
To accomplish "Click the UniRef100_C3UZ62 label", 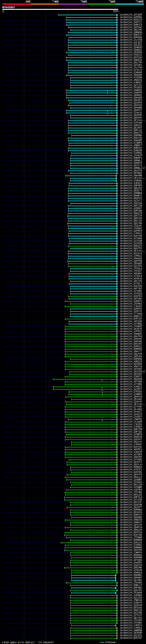I will click(131, 306).
